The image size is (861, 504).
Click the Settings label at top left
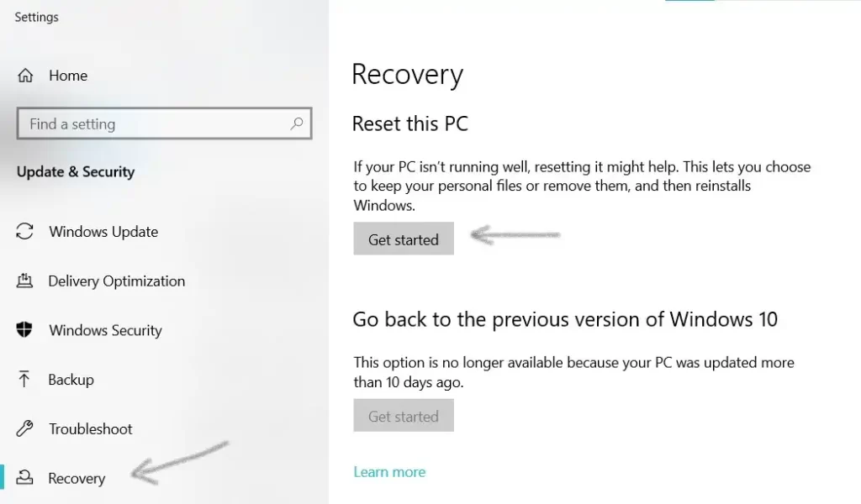[x=36, y=17]
